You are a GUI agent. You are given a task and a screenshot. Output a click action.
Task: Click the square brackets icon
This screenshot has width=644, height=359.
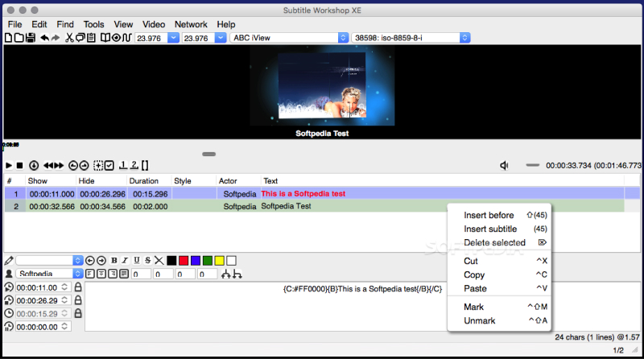click(x=145, y=166)
